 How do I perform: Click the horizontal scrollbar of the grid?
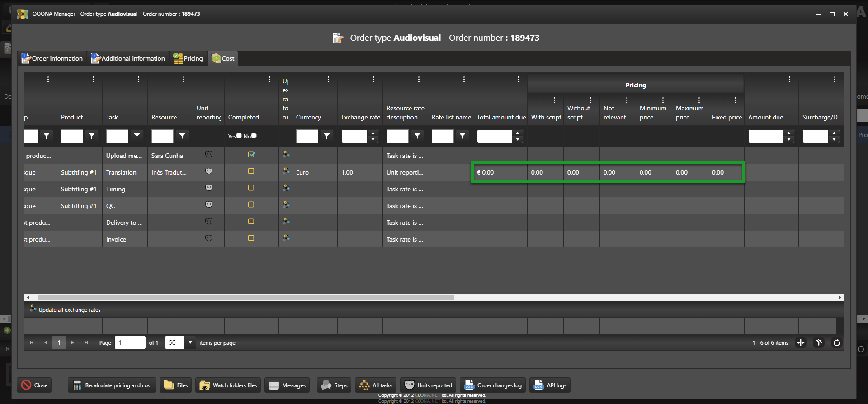[246, 298]
